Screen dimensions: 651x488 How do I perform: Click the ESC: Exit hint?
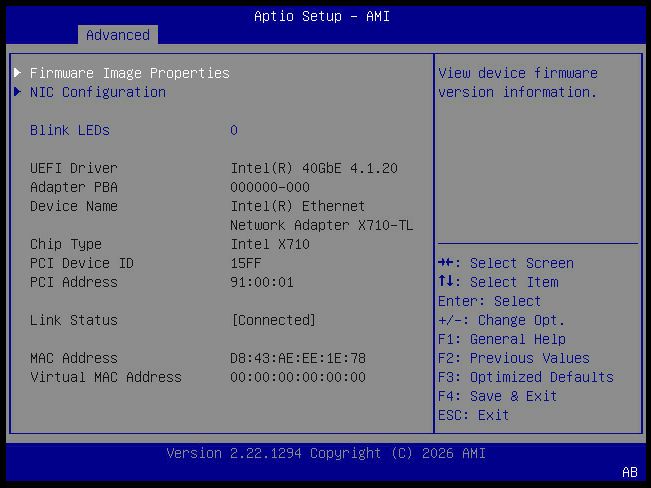click(473, 415)
